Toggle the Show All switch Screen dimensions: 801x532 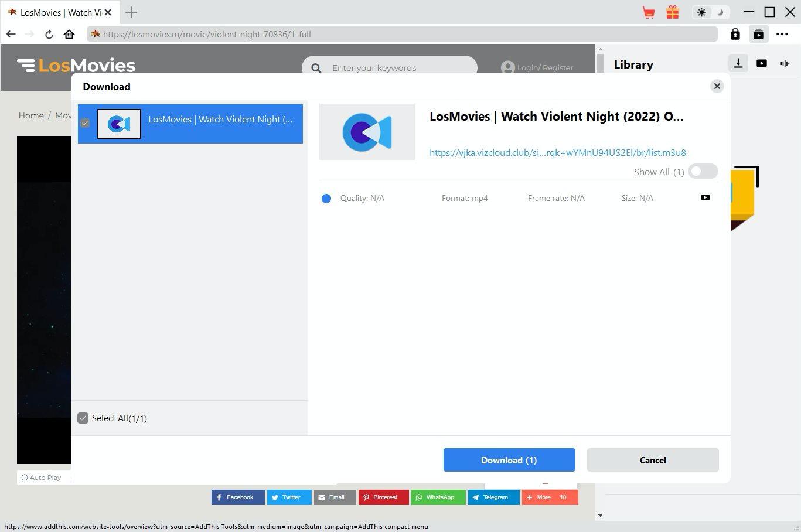703,171
